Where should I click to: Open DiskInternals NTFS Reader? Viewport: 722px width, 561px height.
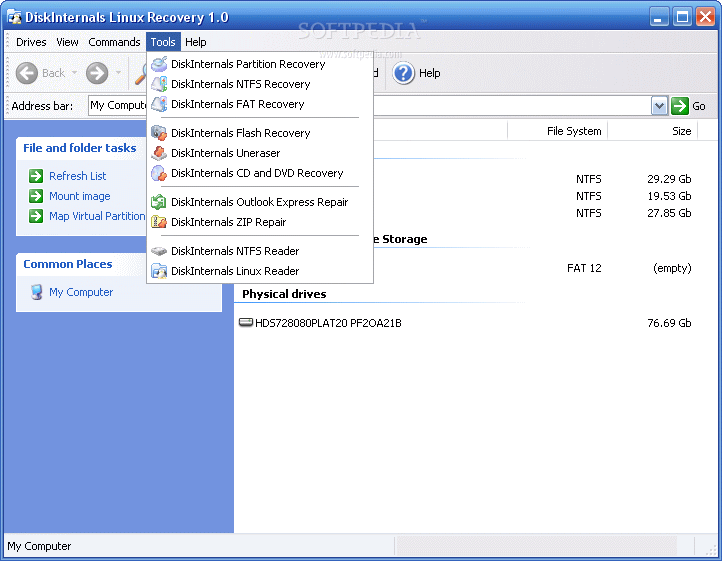260,251
